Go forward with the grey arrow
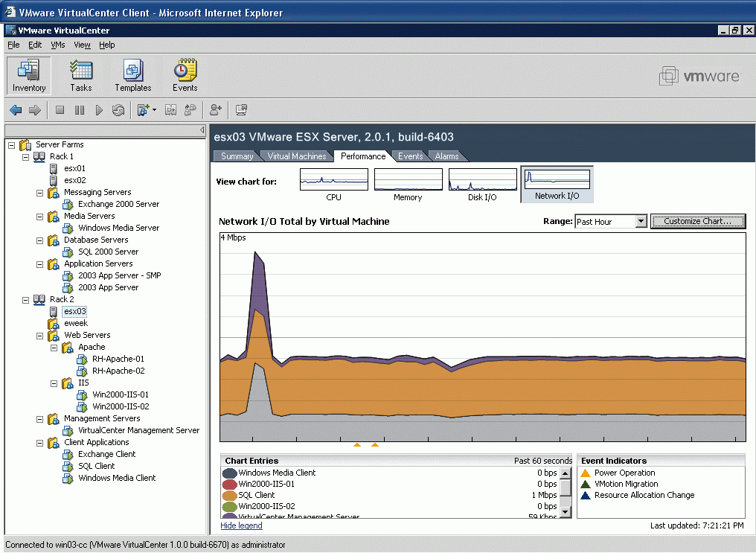Image resolution: width=756 pixels, height=553 pixels. pos(35,110)
